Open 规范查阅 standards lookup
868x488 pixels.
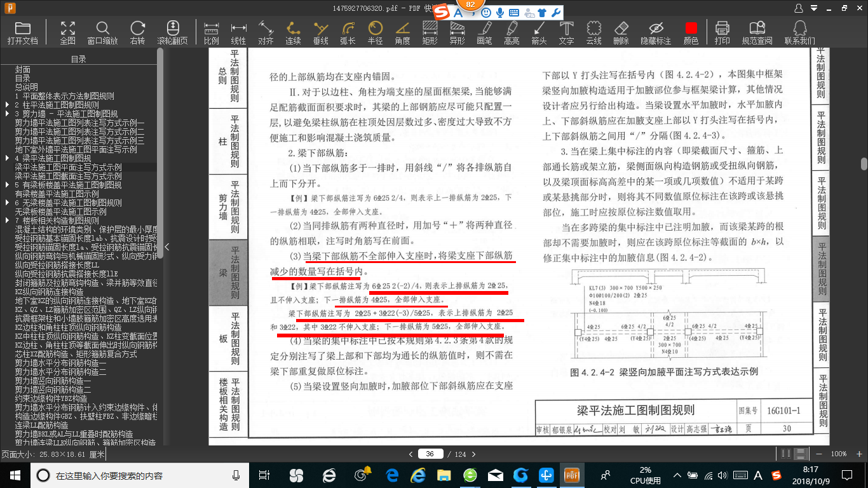[x=757, y=33]
